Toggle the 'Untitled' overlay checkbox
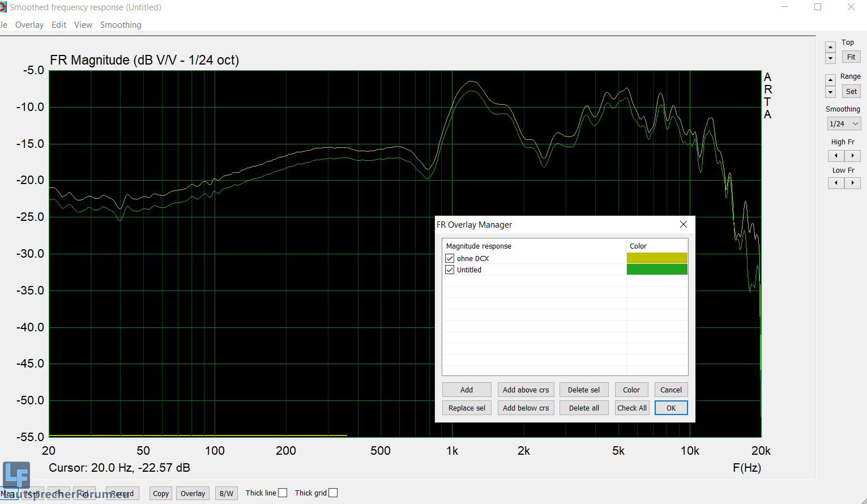Image resolution: width=867 pixels, height=504 pixels. 450,270
